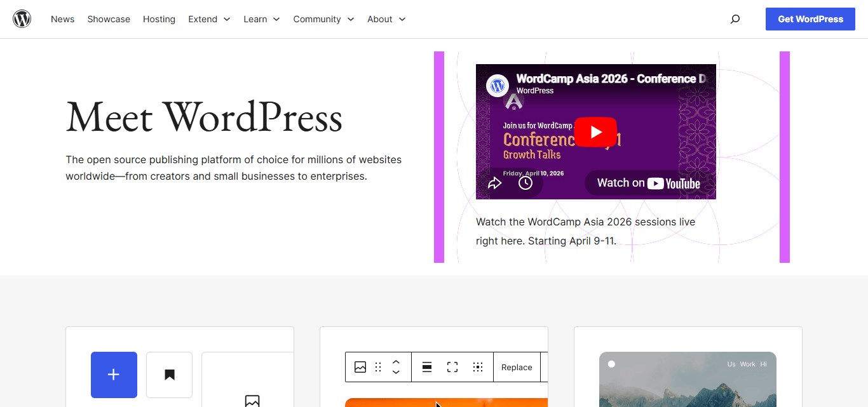Click the move up chevron in the block toolbar

click(x=396, y=363)
